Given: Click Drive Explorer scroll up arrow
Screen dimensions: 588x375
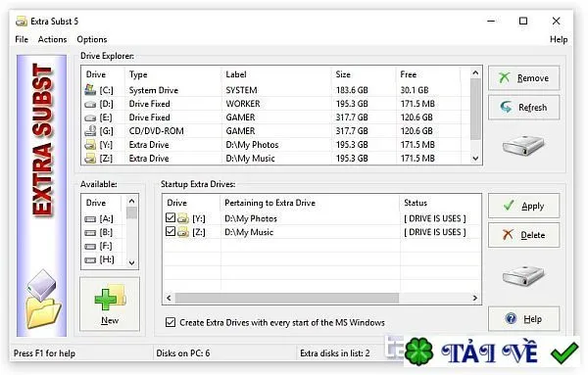Looking at the screenshot, I should (x=475, y=72).
